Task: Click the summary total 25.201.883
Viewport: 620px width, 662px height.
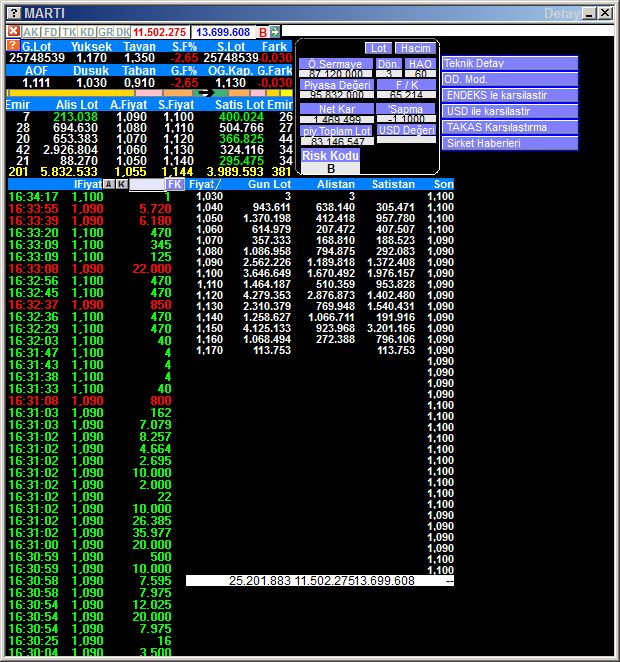Action: (x=260, y=581)
